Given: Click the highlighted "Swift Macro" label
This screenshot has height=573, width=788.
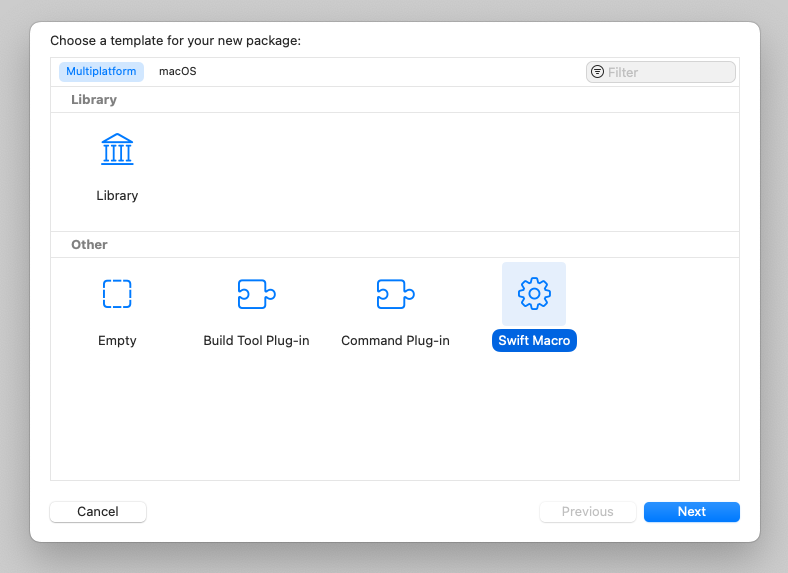Looking at the screenshot, I should pyautogui.click(x=534, y=341).
